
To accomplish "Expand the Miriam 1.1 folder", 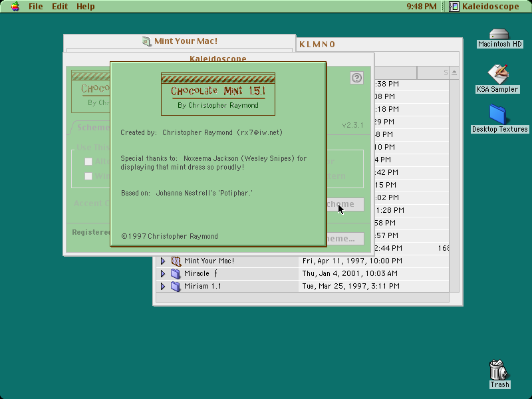I will tap(163, 286).
